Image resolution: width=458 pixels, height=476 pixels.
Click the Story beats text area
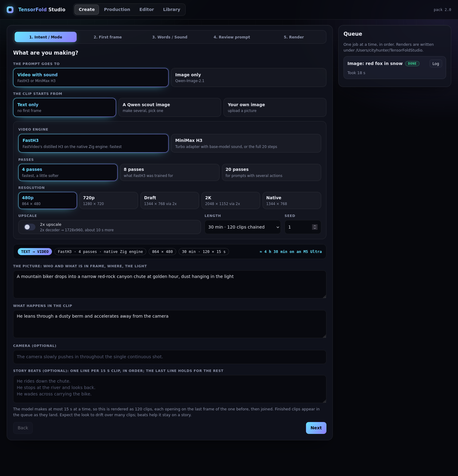(x=170, y=389)
